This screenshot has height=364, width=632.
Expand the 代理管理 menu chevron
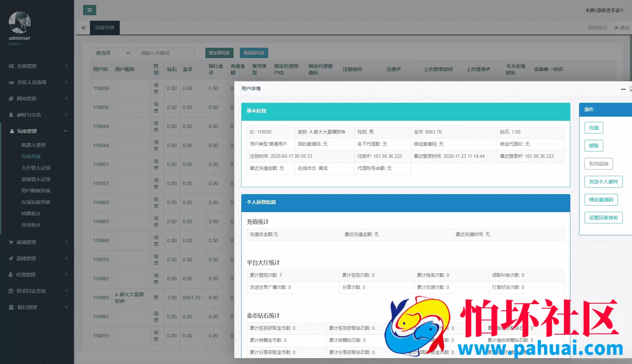[x=66, y=274]
